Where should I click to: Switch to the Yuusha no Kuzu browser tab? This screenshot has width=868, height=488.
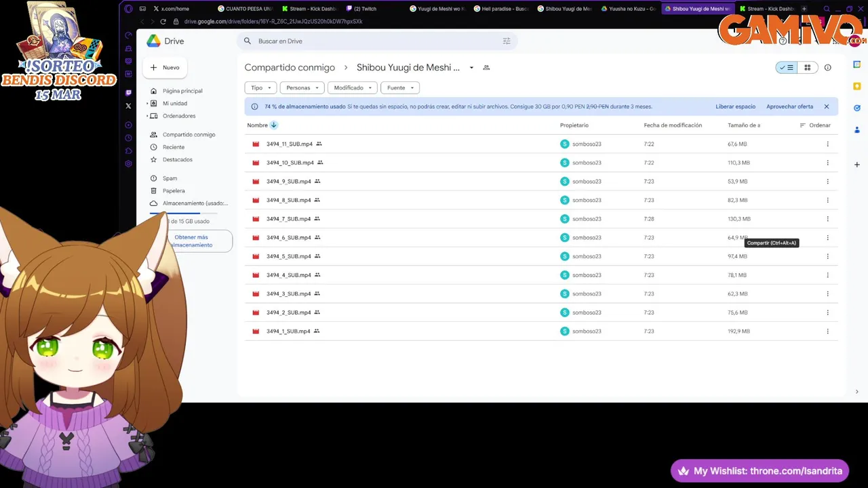click(x=628, y=9)
